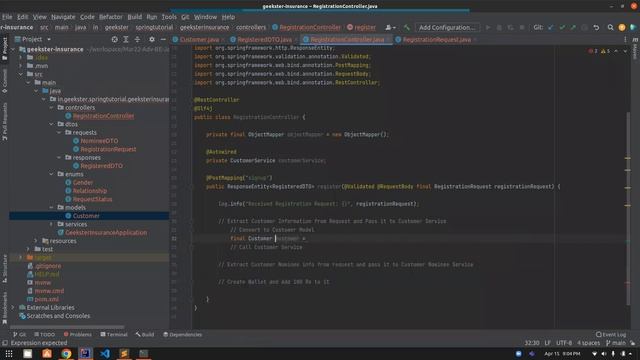Screen dimensions: 640x360
Task: Collapse the controllers folder
Action: click(51, 107)
